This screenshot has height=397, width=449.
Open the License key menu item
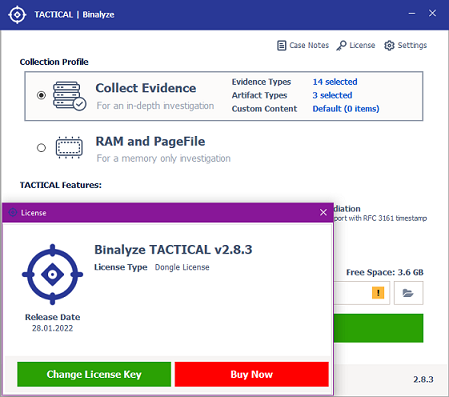[x=356, y=45]
